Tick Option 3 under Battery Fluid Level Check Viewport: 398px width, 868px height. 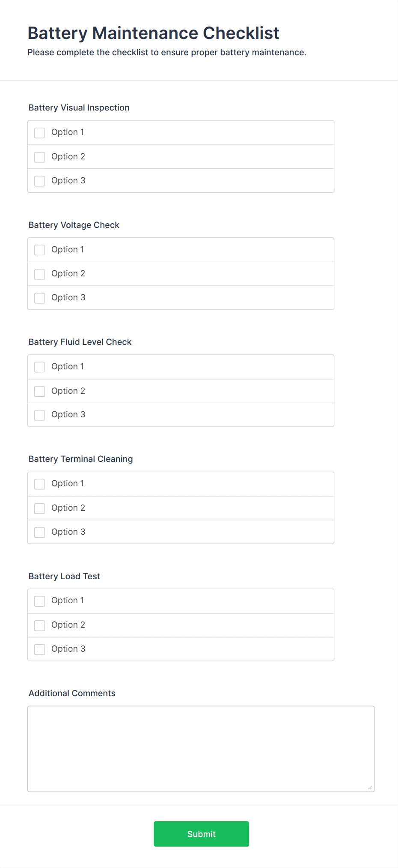tap(40, 415)
